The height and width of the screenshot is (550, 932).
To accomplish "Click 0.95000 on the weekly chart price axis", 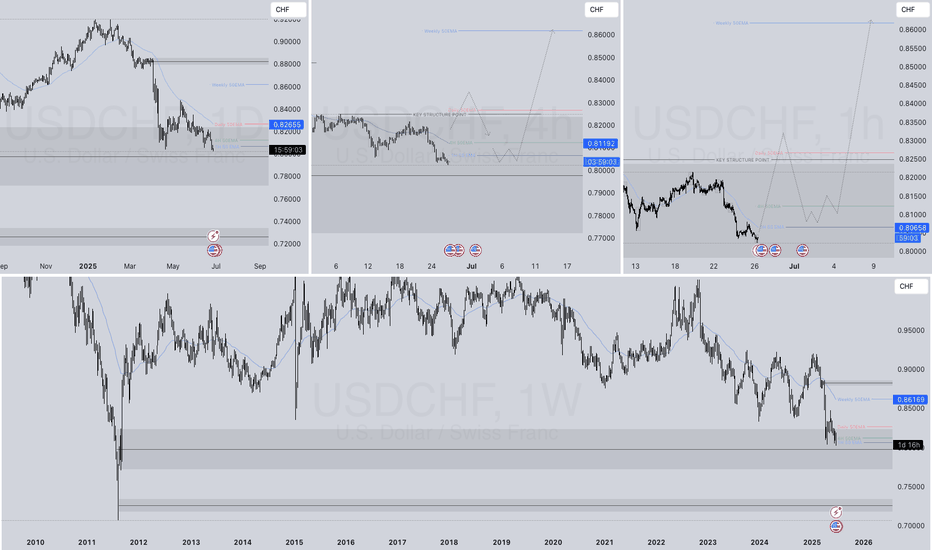I will pyautogui.click(x=910, y=330).
